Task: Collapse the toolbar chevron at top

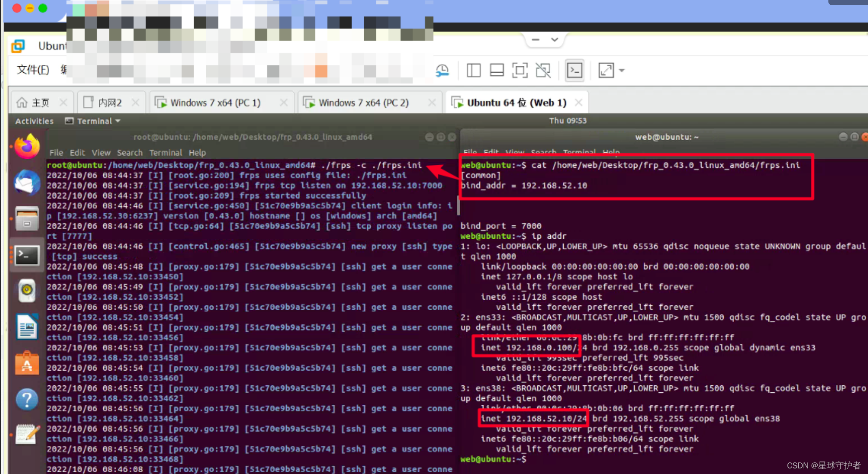Action: coord(555,40)
